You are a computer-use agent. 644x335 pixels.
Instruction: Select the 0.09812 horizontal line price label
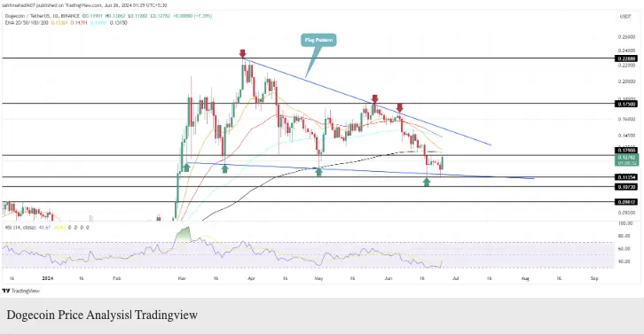tap(626, 202)
